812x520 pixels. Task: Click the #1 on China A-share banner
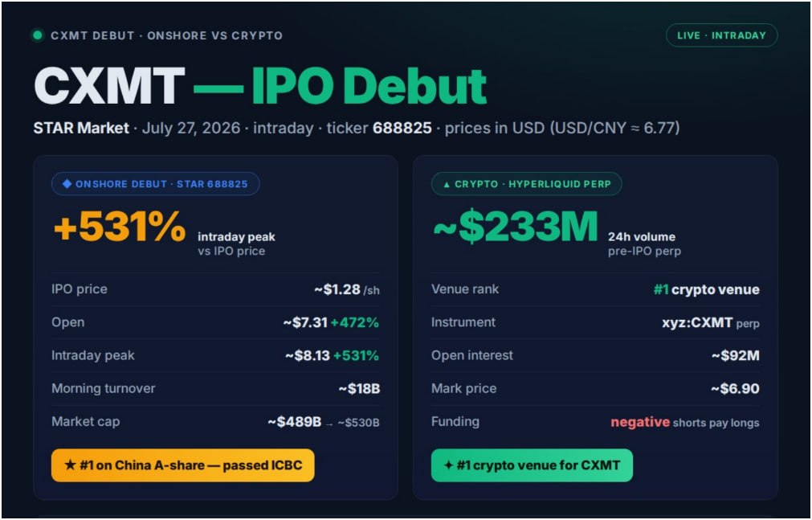[x=183, y=465]
